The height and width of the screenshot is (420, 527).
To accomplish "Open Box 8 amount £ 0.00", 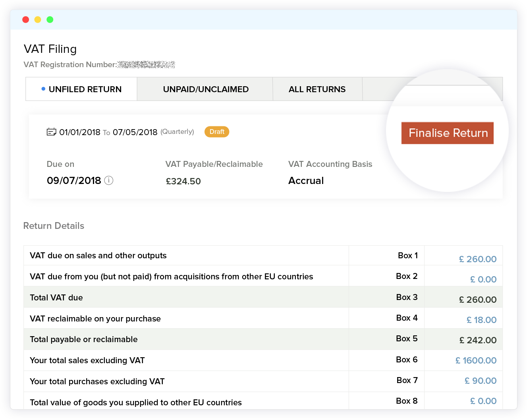I will [483, 401].
